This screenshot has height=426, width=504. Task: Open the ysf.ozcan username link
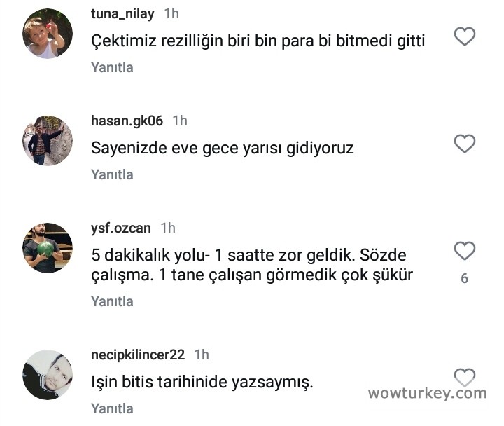121,228
